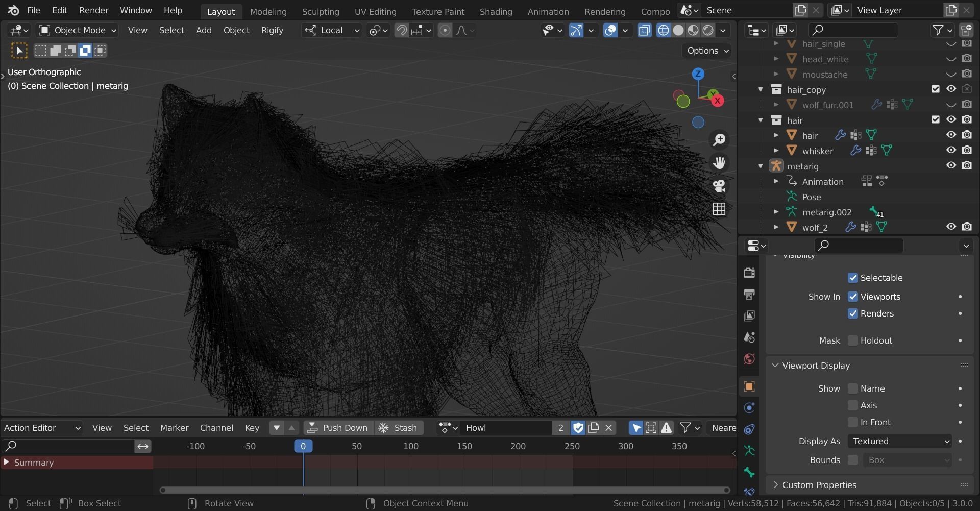Toggle camera view with camera gizmo
Image resolution: width=980 pixels, height=511 pixels.
point(719,186)
